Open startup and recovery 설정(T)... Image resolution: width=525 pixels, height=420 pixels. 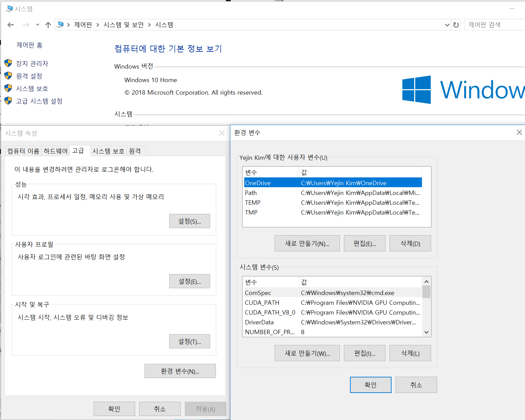coord(190,341)
